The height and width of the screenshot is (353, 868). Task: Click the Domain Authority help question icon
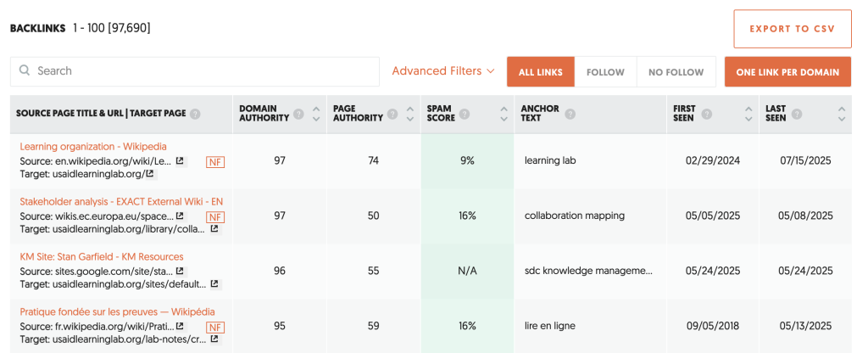tap(299, 115)
